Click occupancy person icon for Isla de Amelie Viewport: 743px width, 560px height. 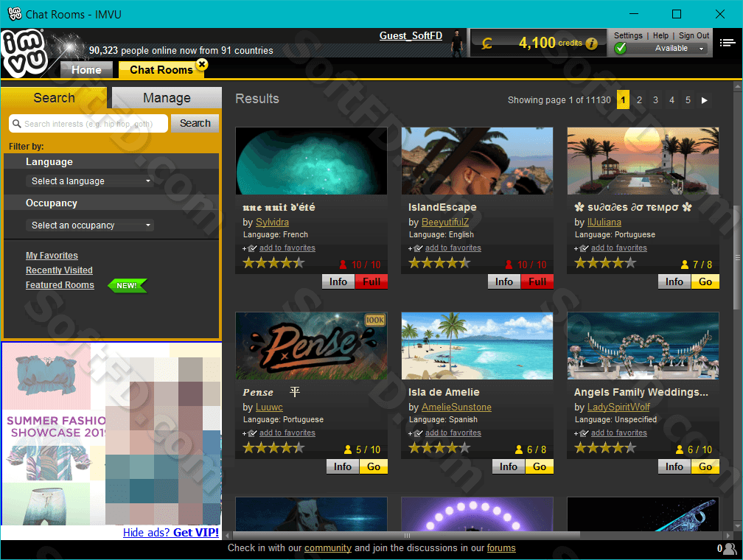click(519, 449)
